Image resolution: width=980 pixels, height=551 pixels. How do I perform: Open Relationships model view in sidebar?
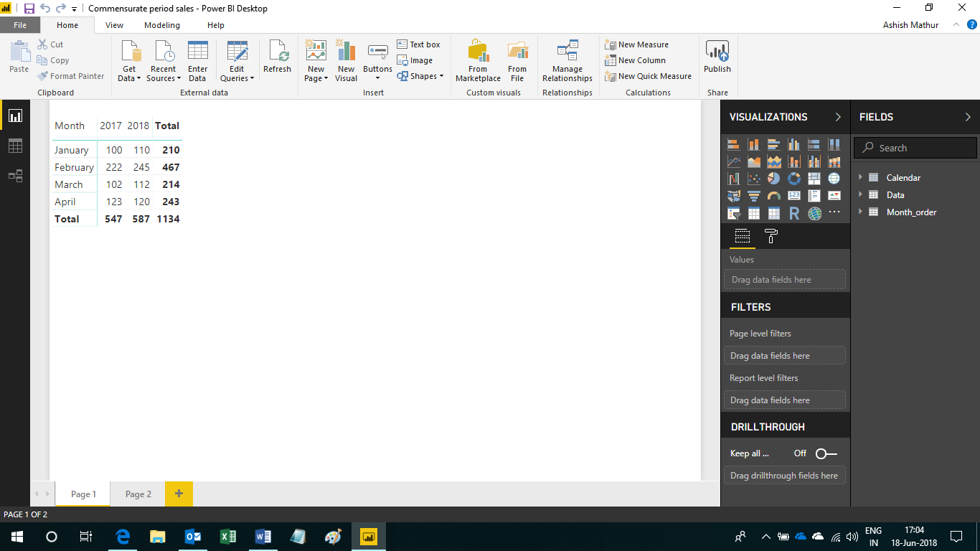15,176
